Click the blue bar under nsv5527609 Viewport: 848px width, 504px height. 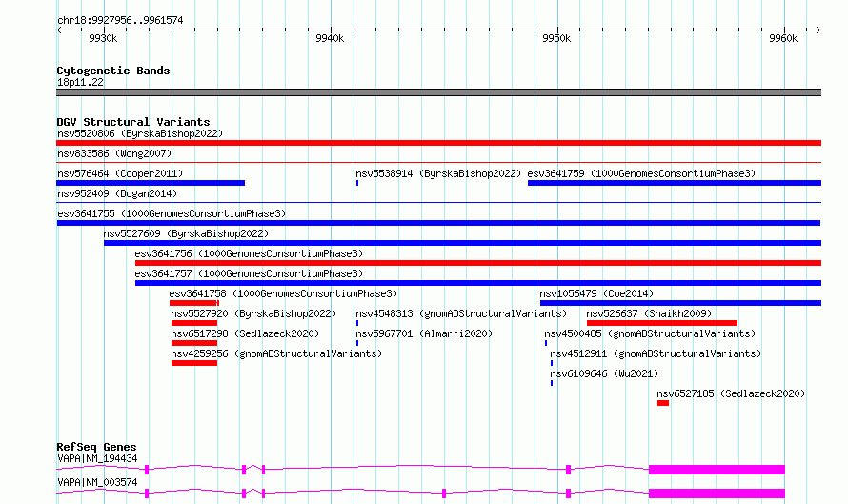pos(462,243)
